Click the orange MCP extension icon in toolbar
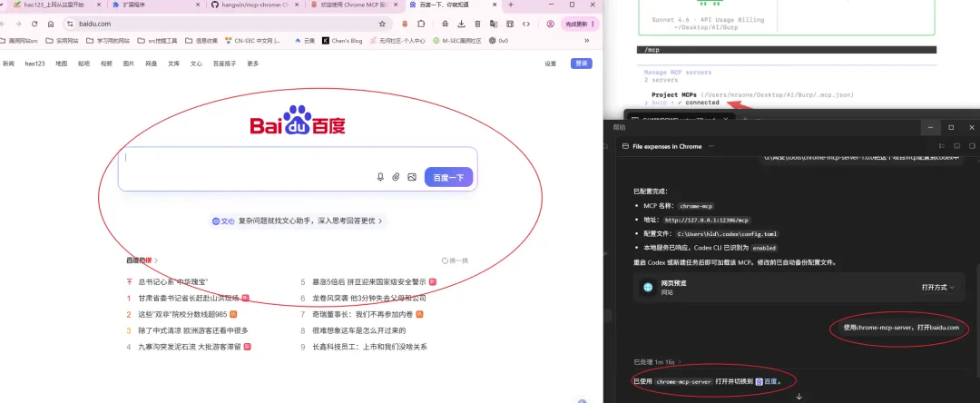 (x=405, y=24)
